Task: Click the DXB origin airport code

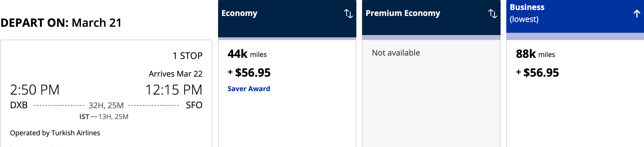Action: pos(19,105)
